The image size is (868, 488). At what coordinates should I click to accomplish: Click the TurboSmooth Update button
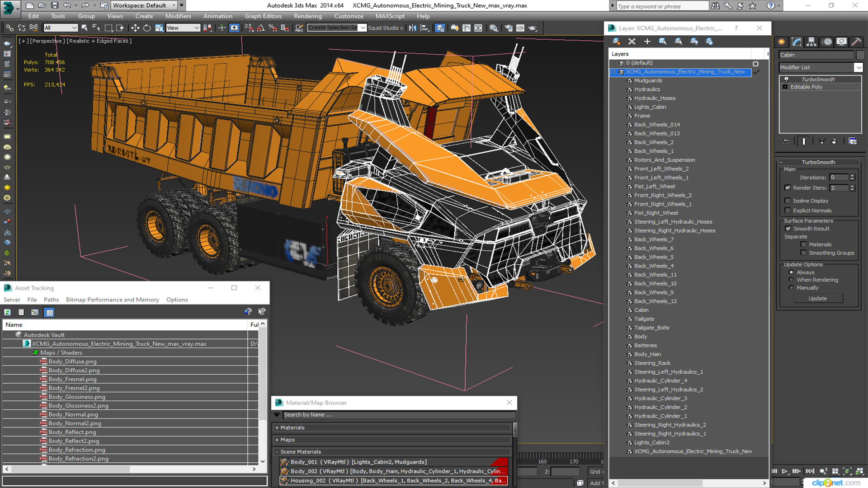pos(817,298)
